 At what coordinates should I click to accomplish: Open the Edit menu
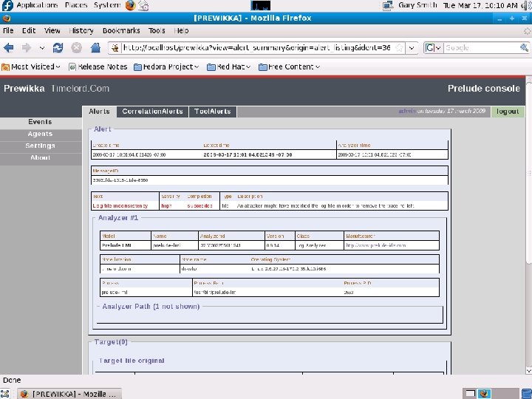pyautogui.click(x=29, y=30)
